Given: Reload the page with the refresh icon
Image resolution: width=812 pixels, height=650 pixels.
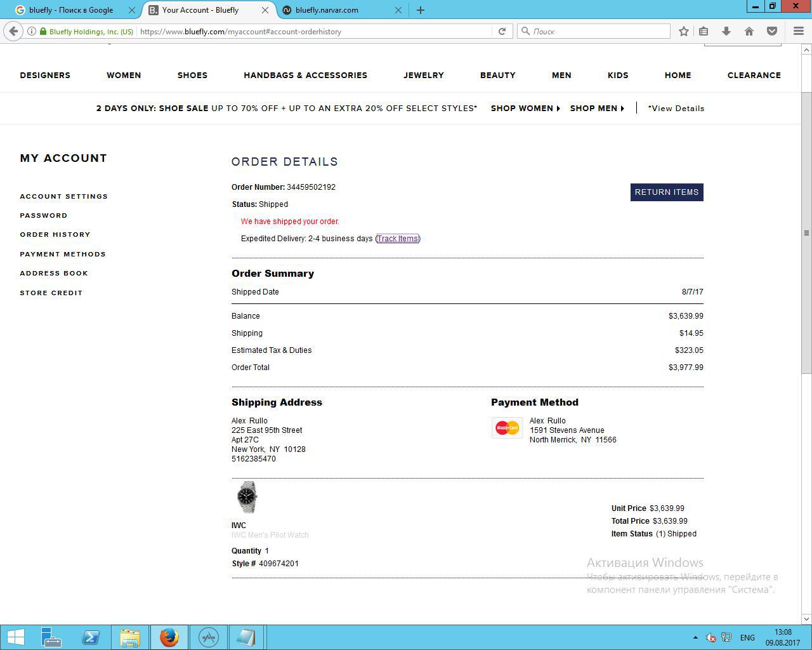Looking at the screenshot, I should pos(502,31).
